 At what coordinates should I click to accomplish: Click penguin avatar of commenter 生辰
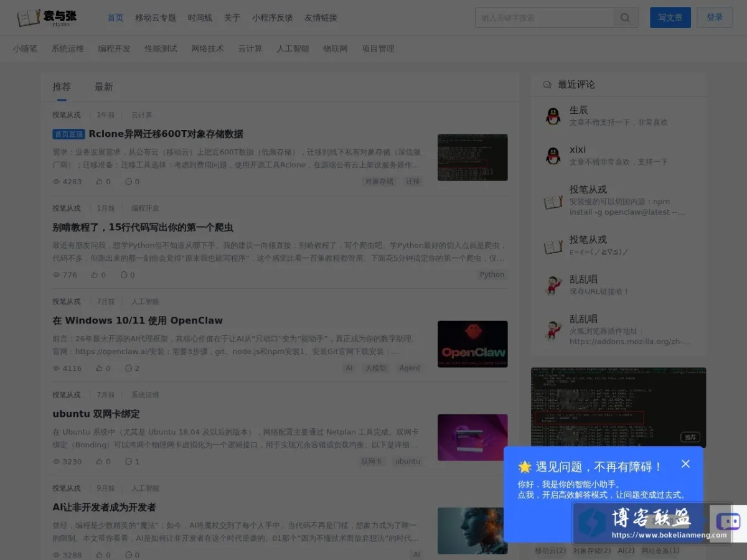[553, 116]
